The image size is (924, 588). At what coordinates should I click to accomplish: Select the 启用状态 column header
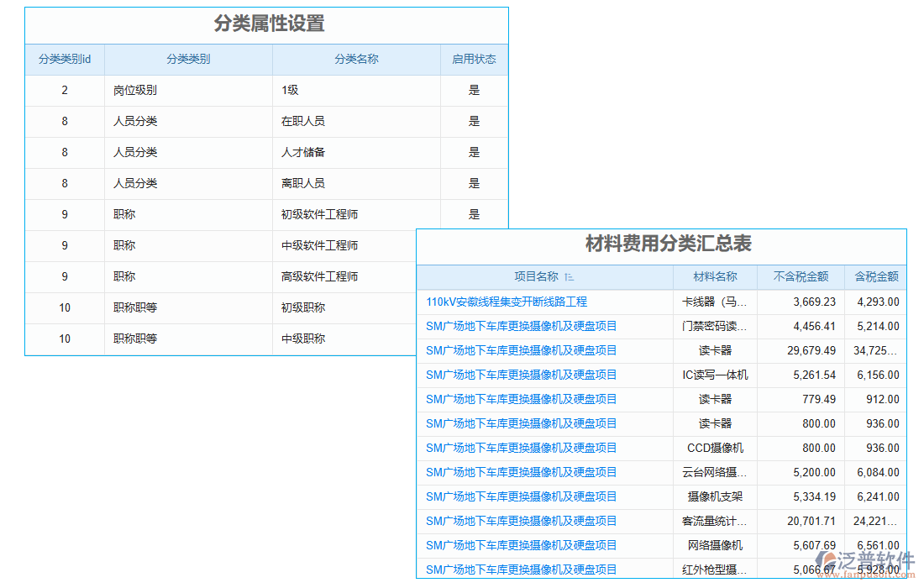[x=474, y=60]
